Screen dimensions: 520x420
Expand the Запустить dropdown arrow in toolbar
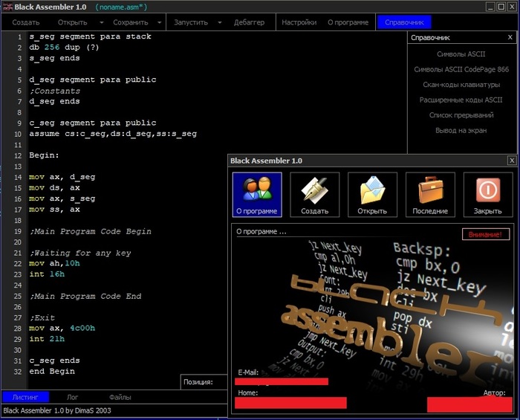[x=219, y=22]
